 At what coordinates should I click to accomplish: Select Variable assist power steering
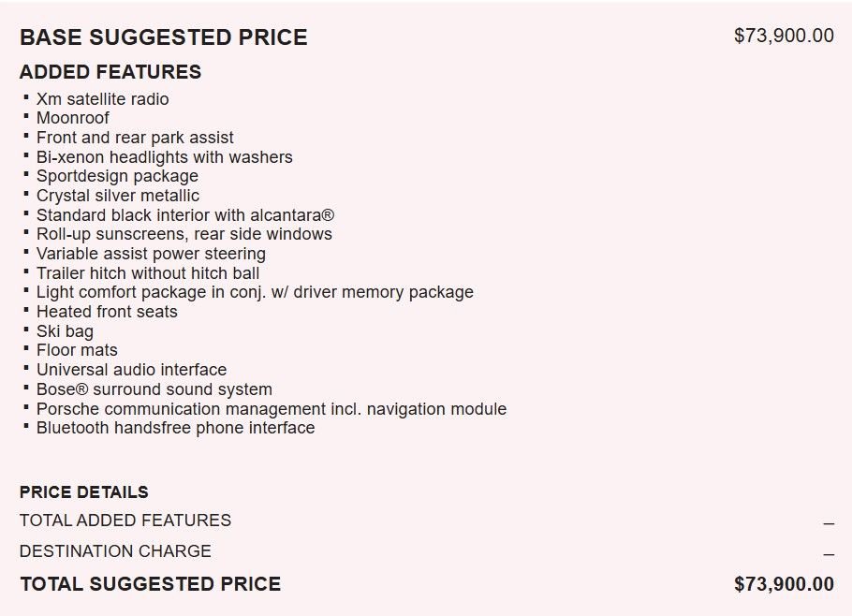pyautogui.click(x=151, y=254)
